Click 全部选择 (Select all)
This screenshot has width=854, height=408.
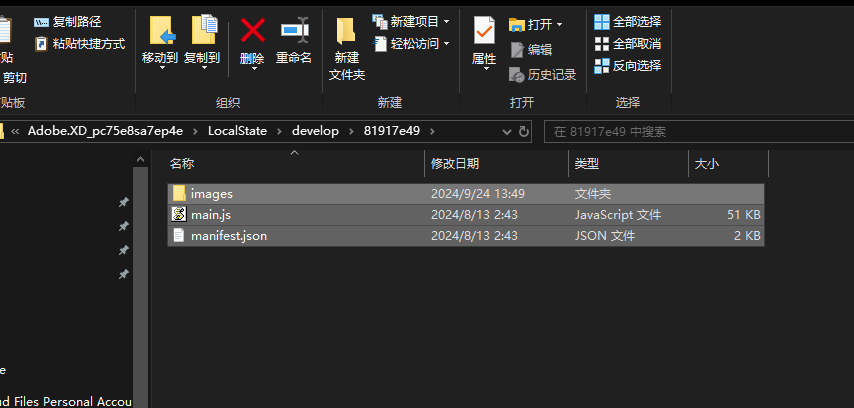tap(628, 22)
